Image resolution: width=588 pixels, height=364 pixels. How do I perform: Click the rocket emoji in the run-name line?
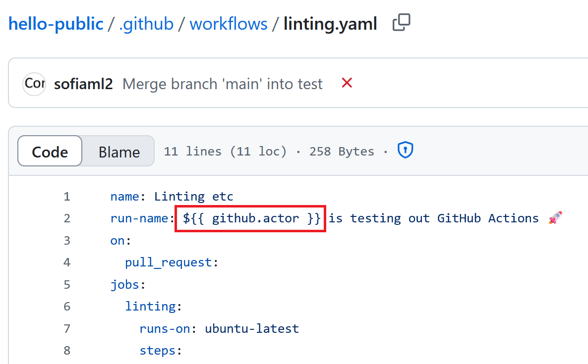[554, 218]
